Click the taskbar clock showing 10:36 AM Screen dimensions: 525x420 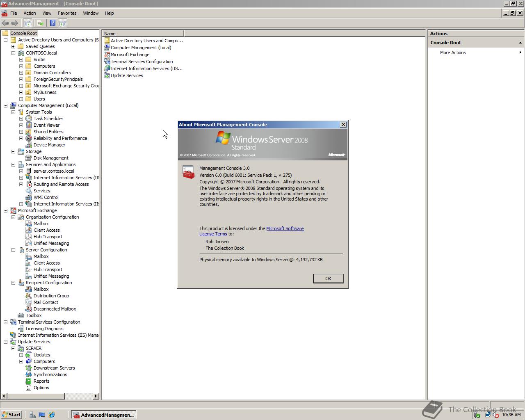(511, 415)
